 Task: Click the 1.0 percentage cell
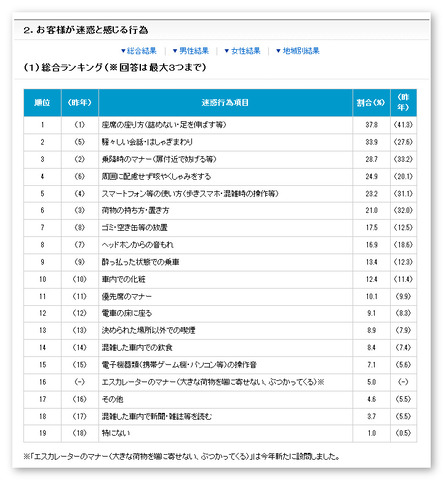pos(371,433)
